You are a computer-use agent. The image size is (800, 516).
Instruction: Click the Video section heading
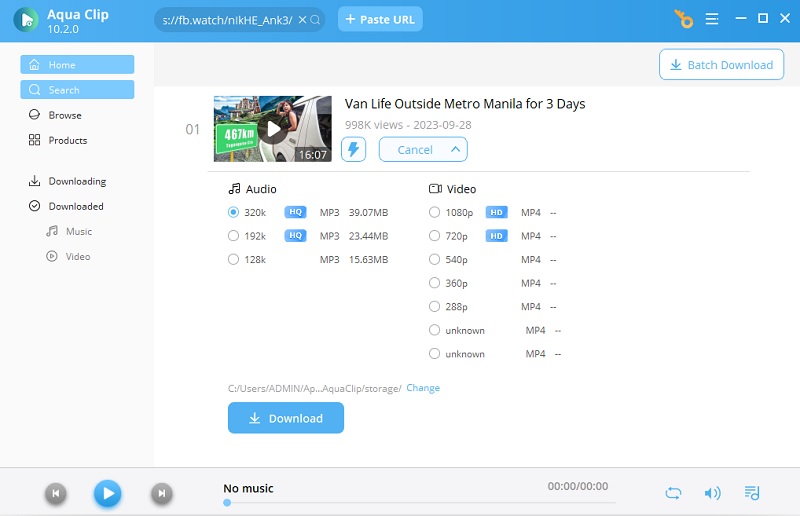[453, 189]
